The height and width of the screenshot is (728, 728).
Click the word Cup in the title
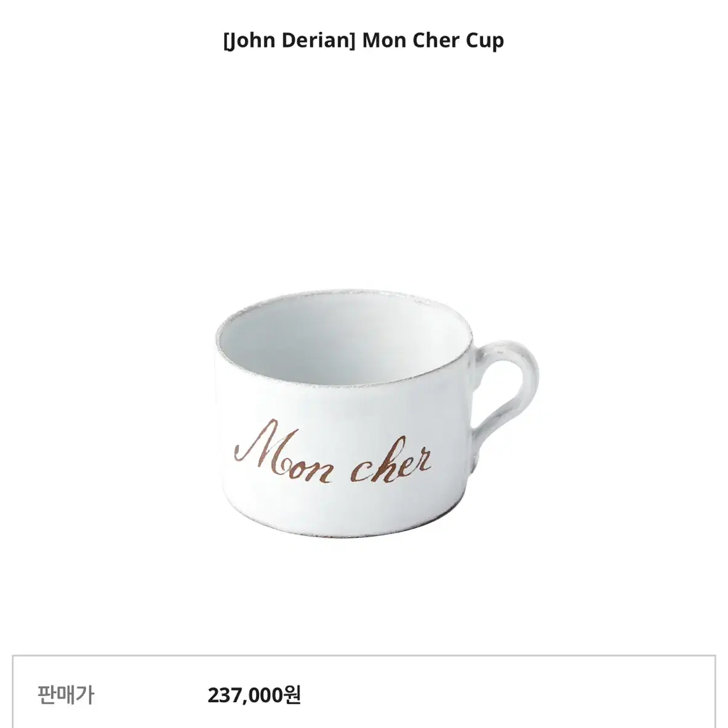485,41
